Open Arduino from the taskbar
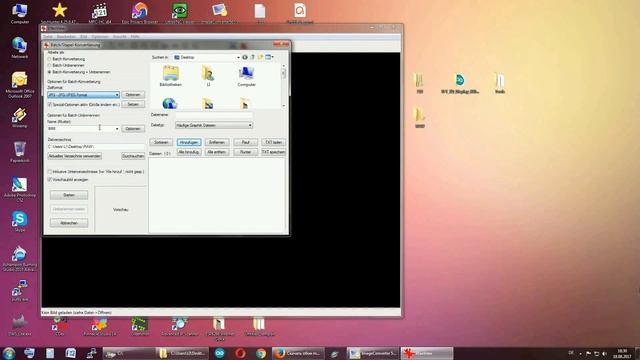640x360 pixels. (220, 353)
